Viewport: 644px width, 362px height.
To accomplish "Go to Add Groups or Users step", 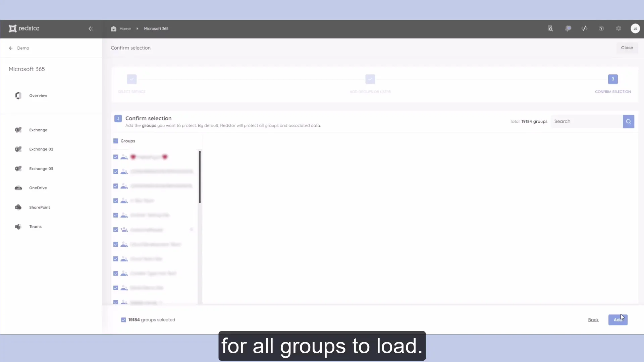I will [370, 79].
